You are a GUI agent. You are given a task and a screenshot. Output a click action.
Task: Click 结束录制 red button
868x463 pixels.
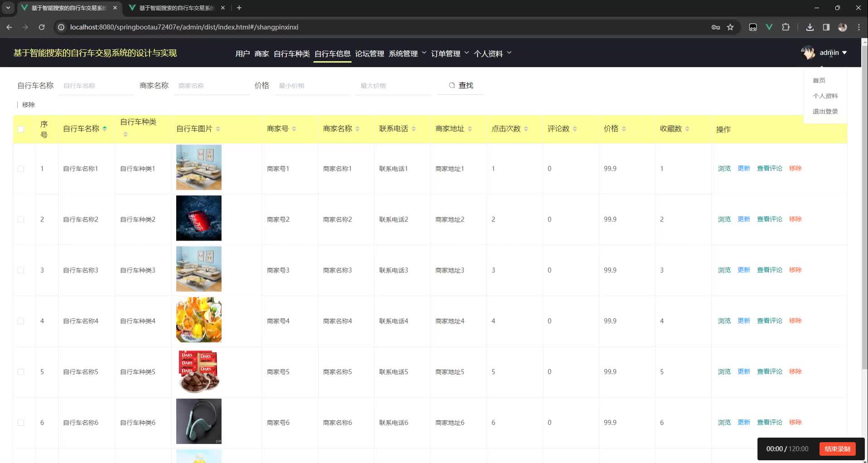coord(837,449)
